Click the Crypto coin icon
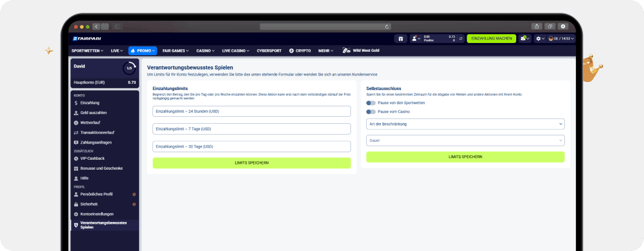644x251 pixels. pos(291,51)
